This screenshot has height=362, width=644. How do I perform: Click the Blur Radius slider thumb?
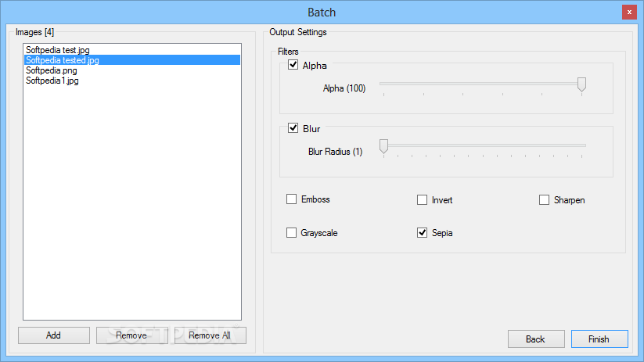point(383,146)
